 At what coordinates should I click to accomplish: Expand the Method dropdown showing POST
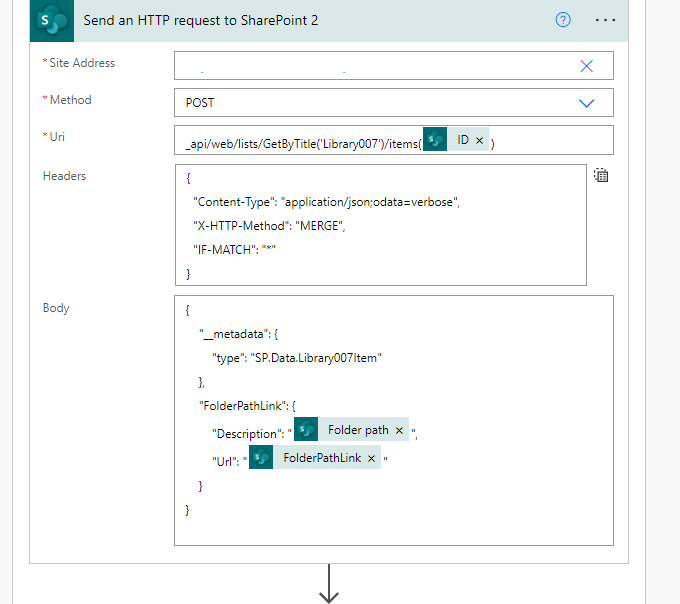[586, 103]
